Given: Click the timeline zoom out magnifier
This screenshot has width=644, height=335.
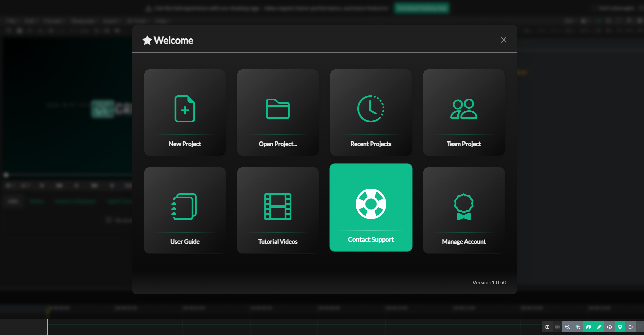Looking at the screenshot, I should 568,327.
